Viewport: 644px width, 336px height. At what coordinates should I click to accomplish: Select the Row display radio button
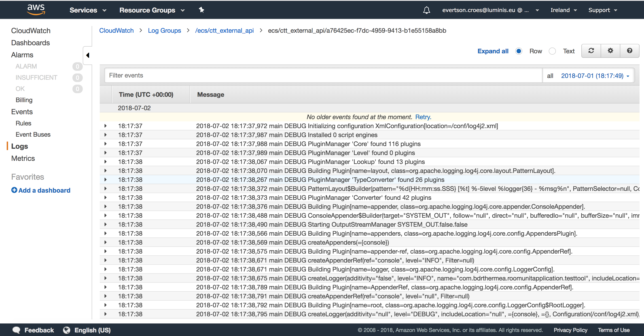[519, 51]
